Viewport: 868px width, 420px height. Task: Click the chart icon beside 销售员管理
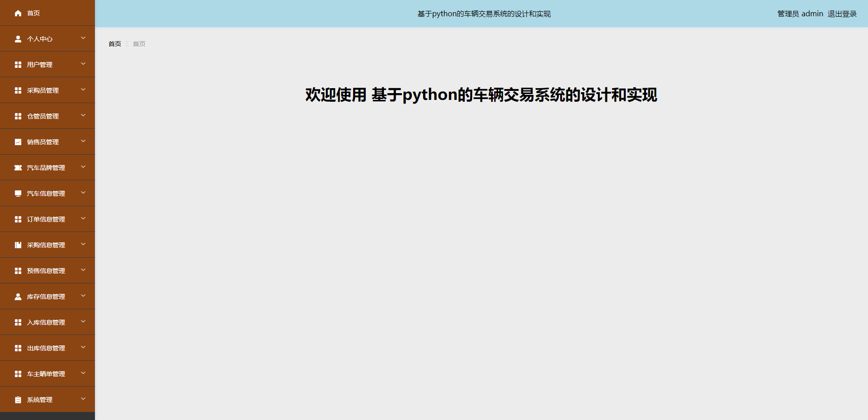[18, 142]
